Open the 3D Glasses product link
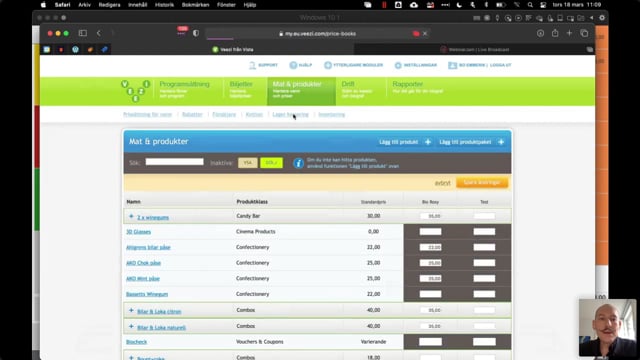This screenshot has width=640, height=360. point(138,232)
